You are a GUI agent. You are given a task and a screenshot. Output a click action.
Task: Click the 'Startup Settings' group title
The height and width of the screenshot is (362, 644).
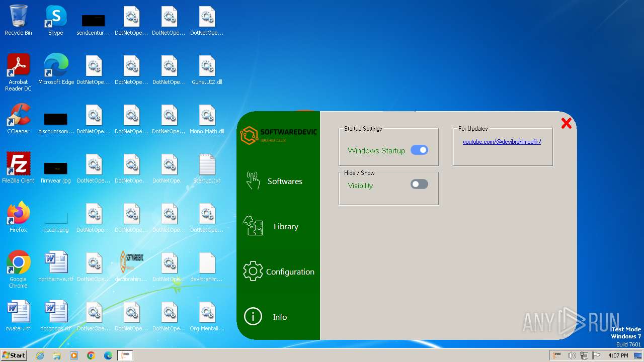coord(363,129)
